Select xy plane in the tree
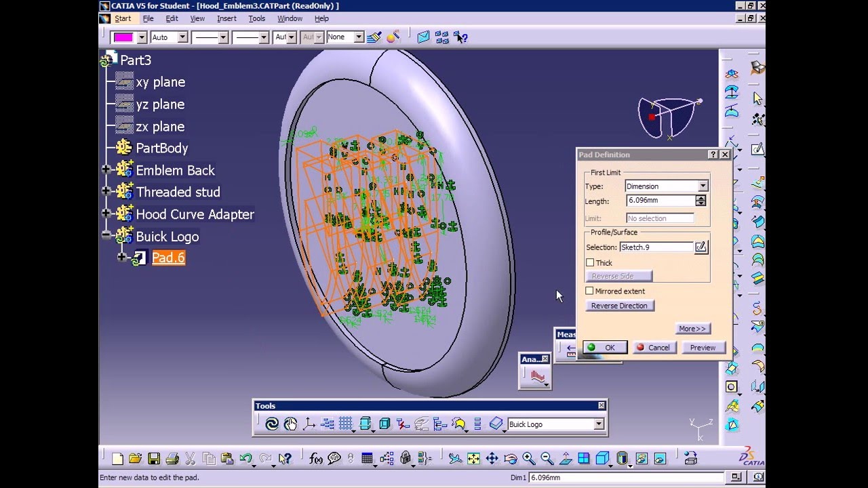This screenshot has width=868, height=488. pos(161,82)
